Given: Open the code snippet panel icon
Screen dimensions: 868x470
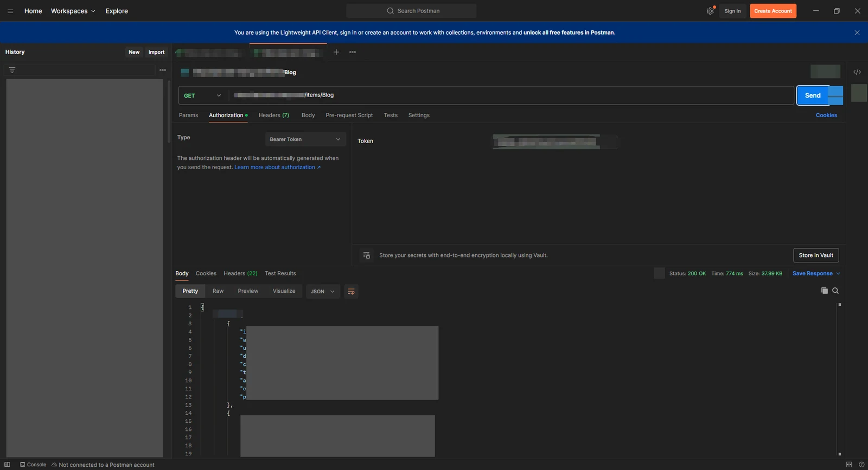Looking at the screenshot, I should coord(857,72).
